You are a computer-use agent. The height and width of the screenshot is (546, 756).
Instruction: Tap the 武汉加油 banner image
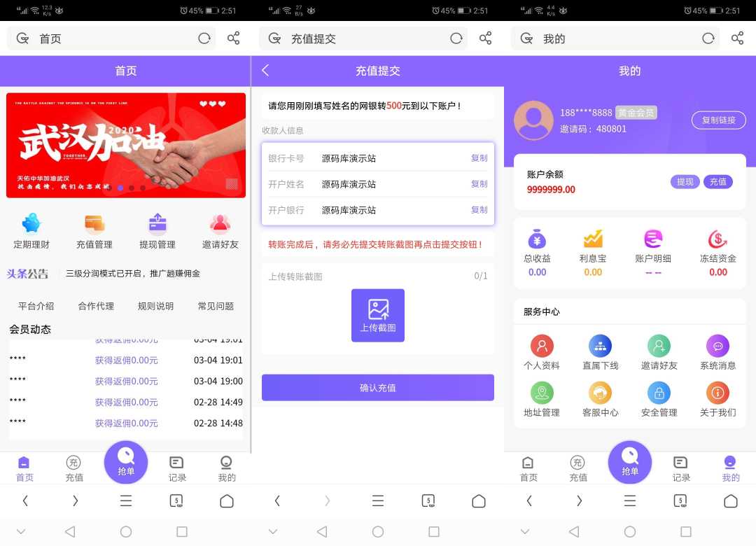pos(126,145)
